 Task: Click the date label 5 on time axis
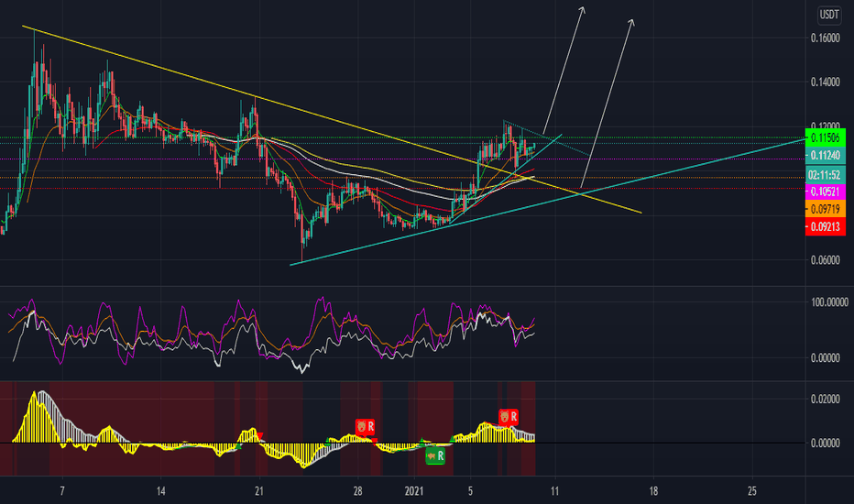[x=471, y=491]
